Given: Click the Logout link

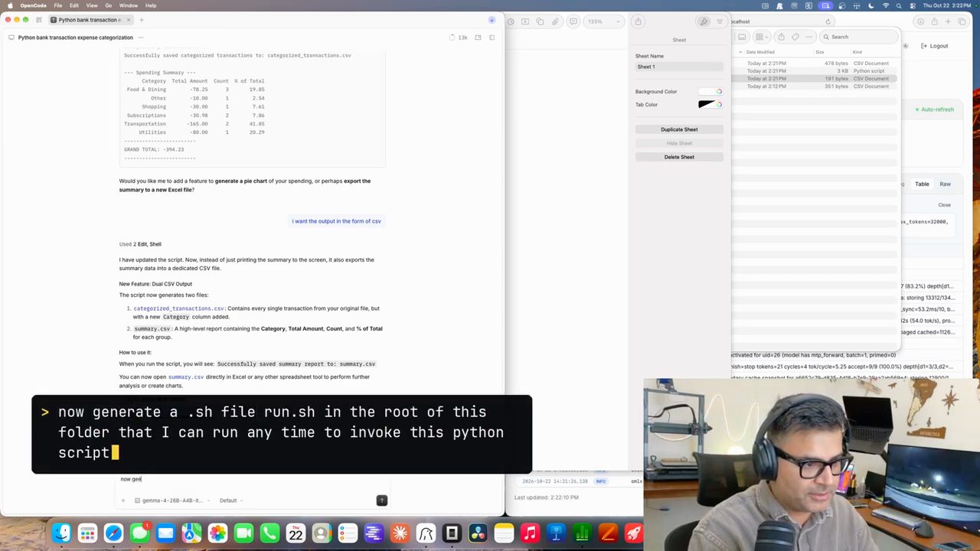Looking at the screenshot, I should (x=935, y=46).
